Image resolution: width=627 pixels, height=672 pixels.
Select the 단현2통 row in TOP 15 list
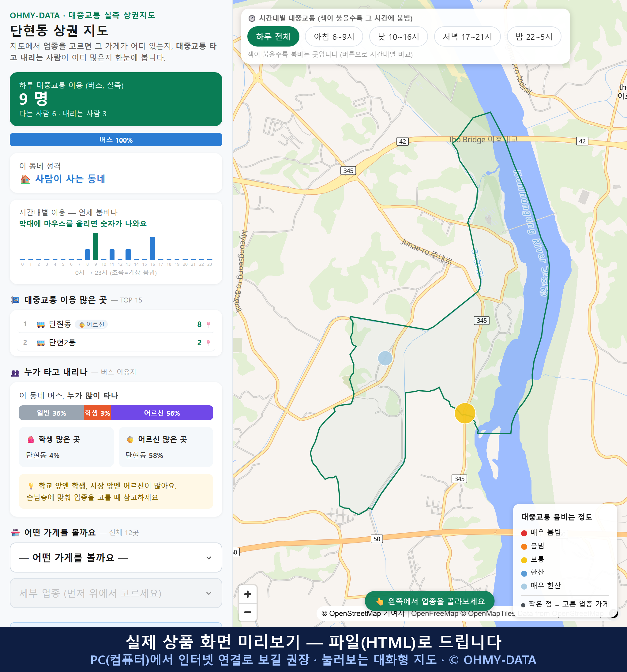116,342
